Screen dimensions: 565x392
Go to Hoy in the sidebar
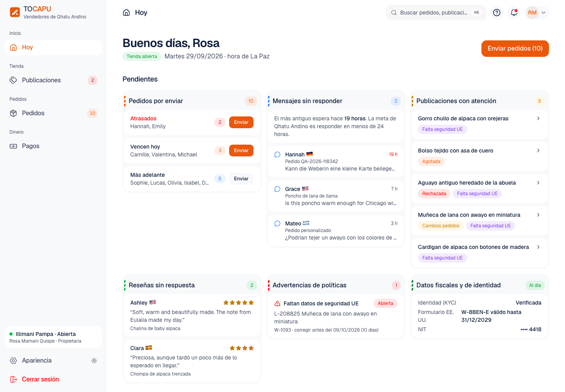pyautogui.click(x=53, y=47)
